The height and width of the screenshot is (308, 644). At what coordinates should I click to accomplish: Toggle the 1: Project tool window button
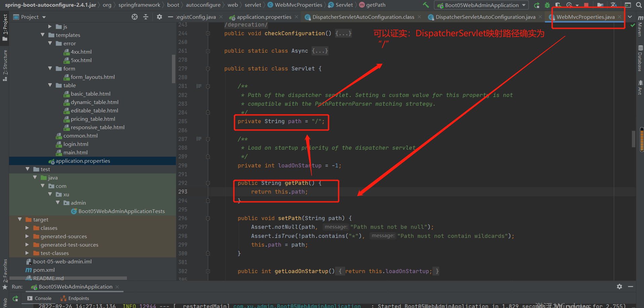(x=5, y=28)
